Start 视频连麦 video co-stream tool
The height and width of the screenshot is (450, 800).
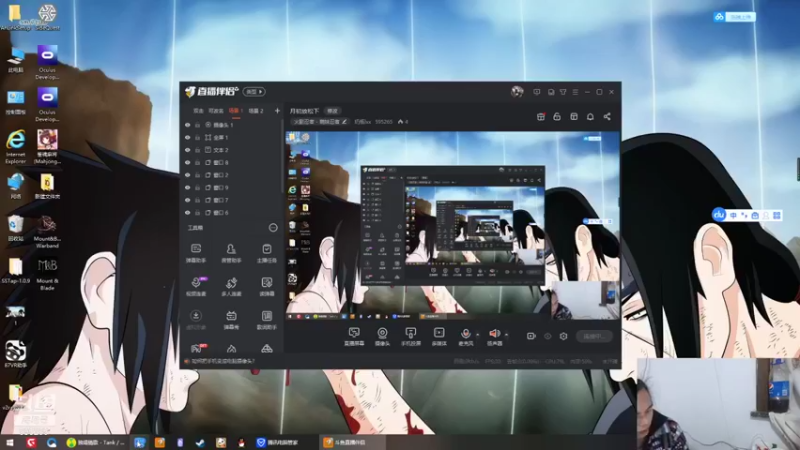[x=196, y=287]
